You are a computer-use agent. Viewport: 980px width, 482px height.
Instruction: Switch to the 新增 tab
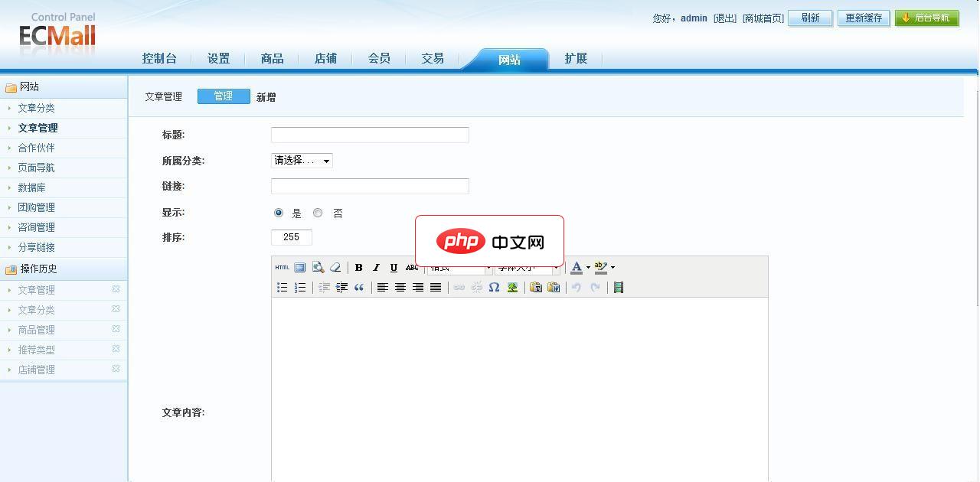266,96
